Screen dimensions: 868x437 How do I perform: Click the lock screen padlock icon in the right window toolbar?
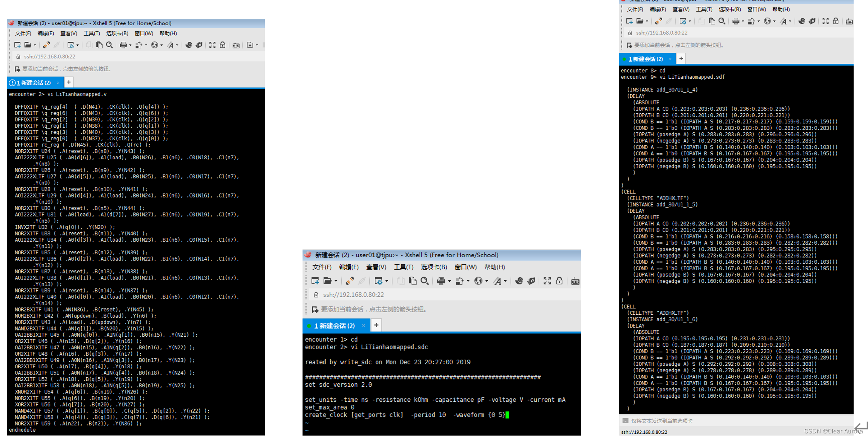836,21
